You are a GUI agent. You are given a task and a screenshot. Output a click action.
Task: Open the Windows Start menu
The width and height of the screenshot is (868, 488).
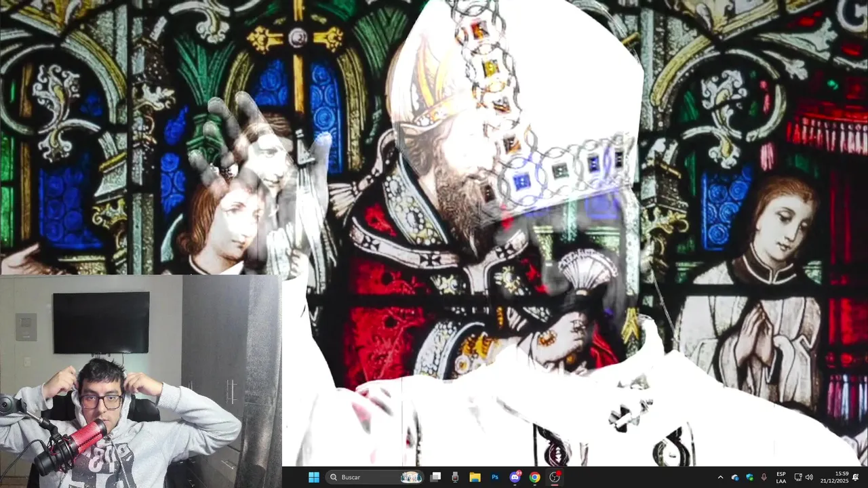pos(313,477)
